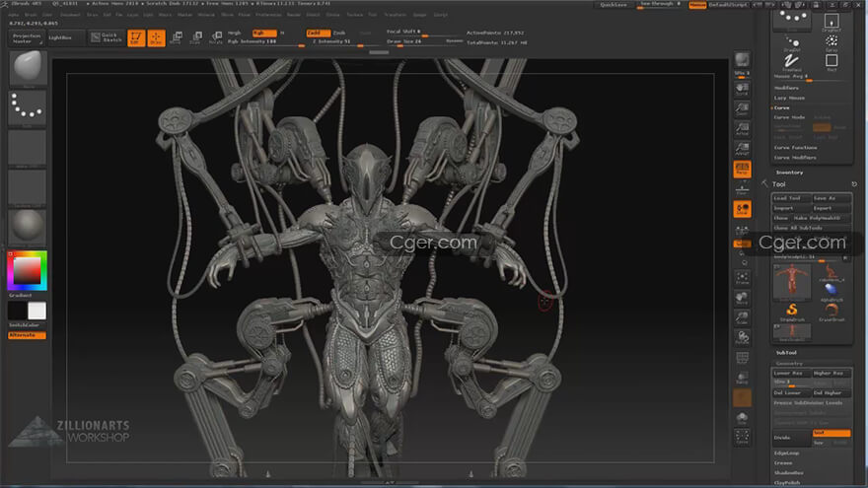Click the Lower Res button

[x=792, y=373]
